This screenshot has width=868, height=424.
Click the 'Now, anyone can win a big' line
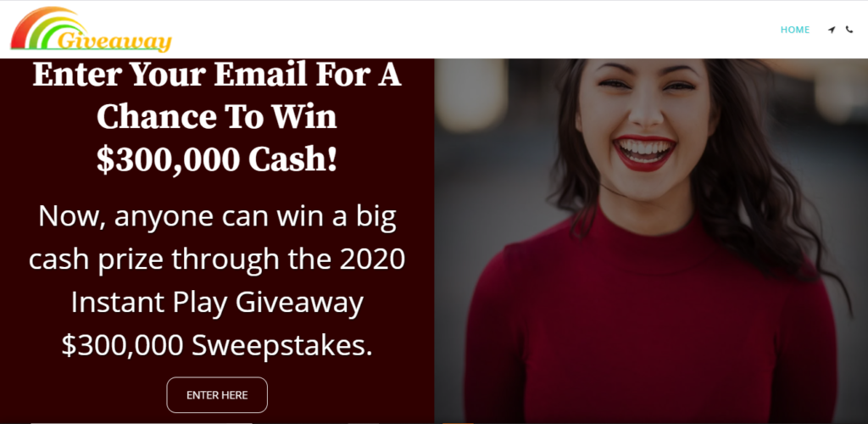click(217, 216)
